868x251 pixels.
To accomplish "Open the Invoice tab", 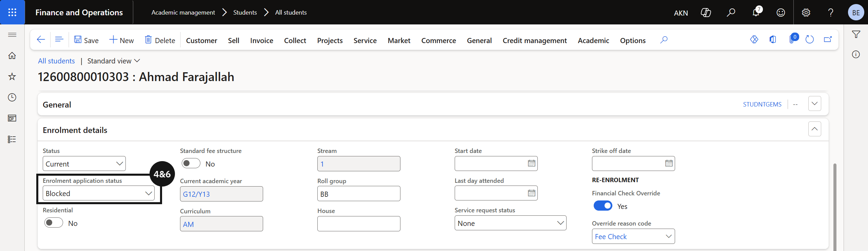I will 261,40.
